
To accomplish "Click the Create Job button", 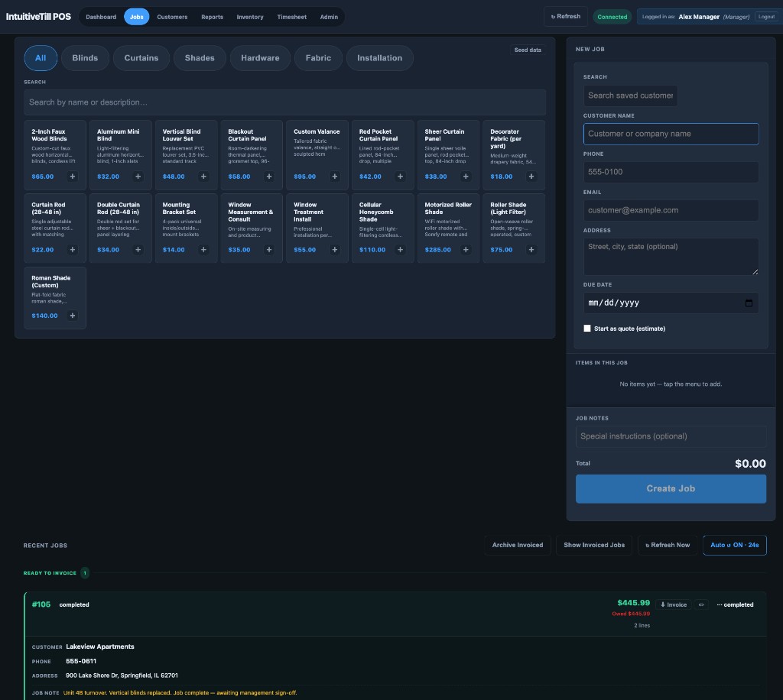I will (671, 488).
